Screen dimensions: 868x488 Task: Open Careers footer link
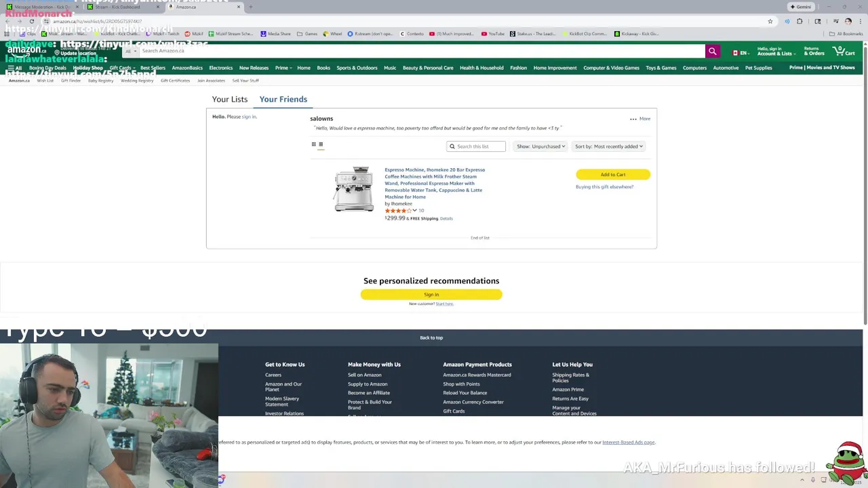(273, 375)
